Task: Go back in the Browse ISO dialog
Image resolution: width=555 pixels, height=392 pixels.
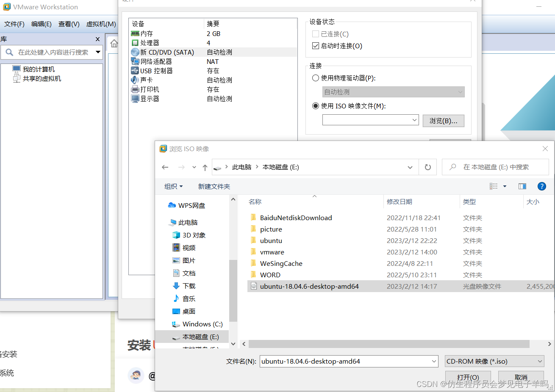Action: [165, 167]
